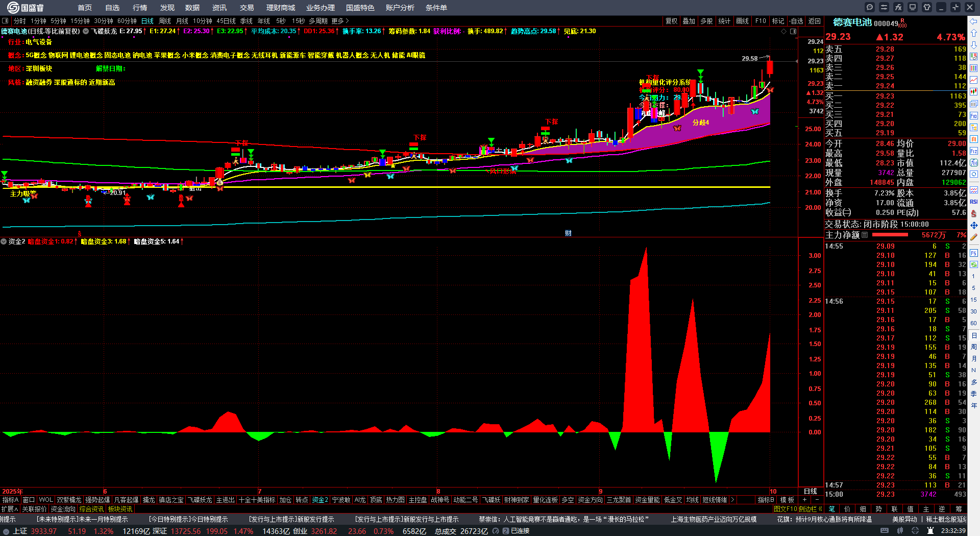Viewport: 980px width, 536px height.
Task: Select the 飞碟妖龙 indicator tab
Action: click(200, 500)
